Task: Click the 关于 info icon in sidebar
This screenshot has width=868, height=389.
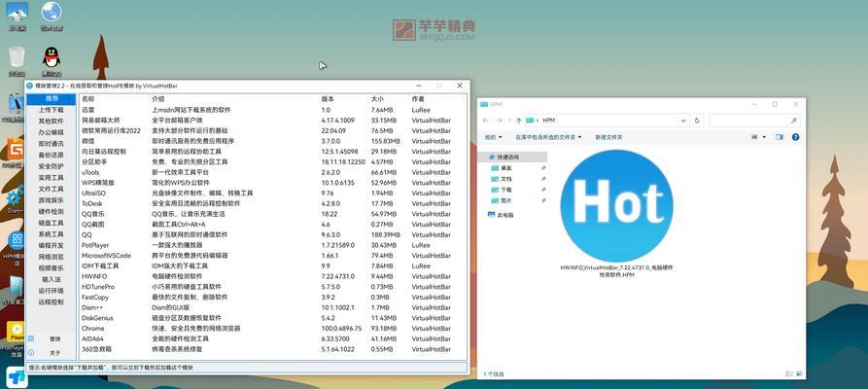Action: (x=30, y=352)
